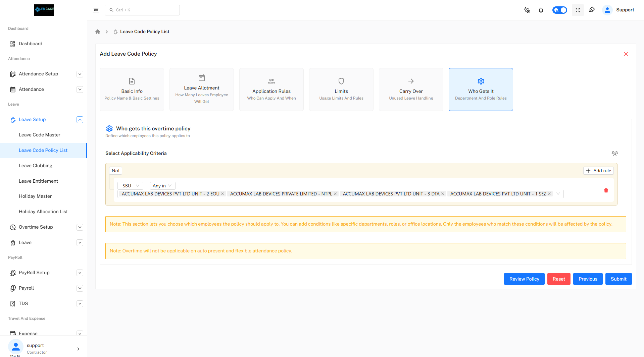Expand Attendance Setup chevron

coord(80,74)
